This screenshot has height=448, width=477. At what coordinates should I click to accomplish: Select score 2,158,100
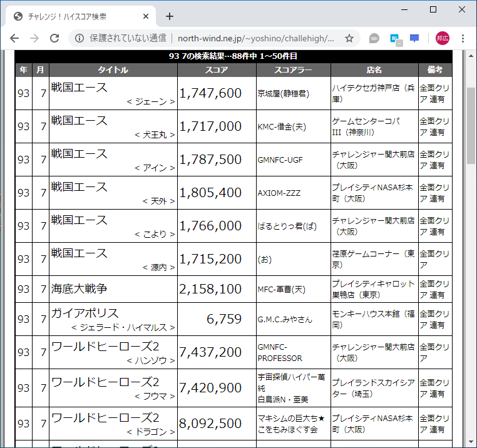click(210, 289)
